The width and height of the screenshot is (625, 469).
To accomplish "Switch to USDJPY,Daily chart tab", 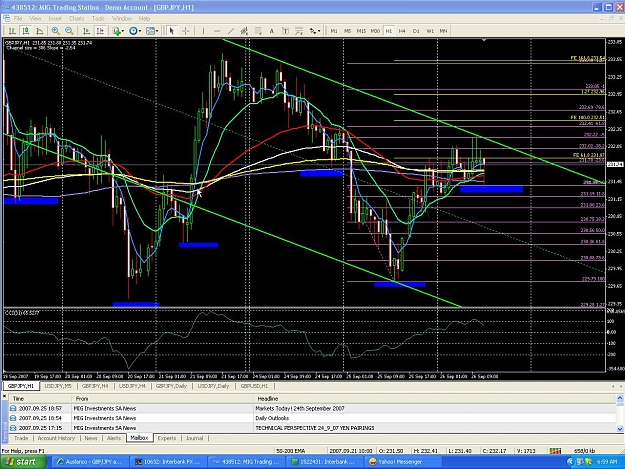I will pos(213,386).
